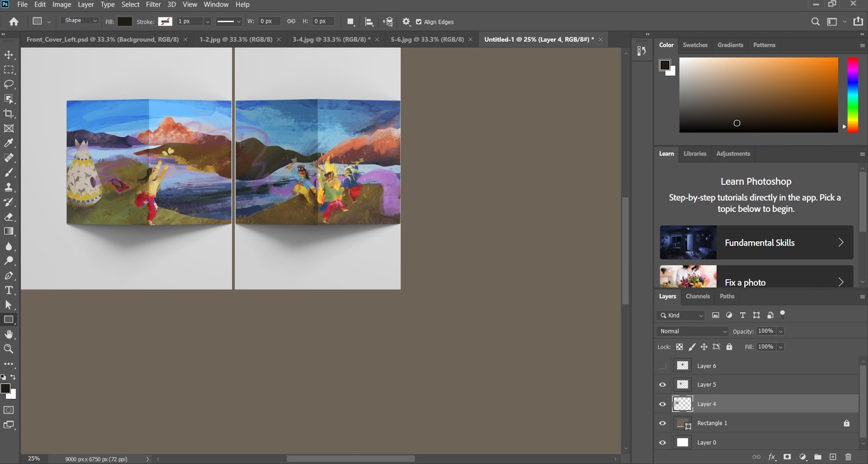Open the layer style fx menu
The image size is (868, 464).
coord(772,457)
